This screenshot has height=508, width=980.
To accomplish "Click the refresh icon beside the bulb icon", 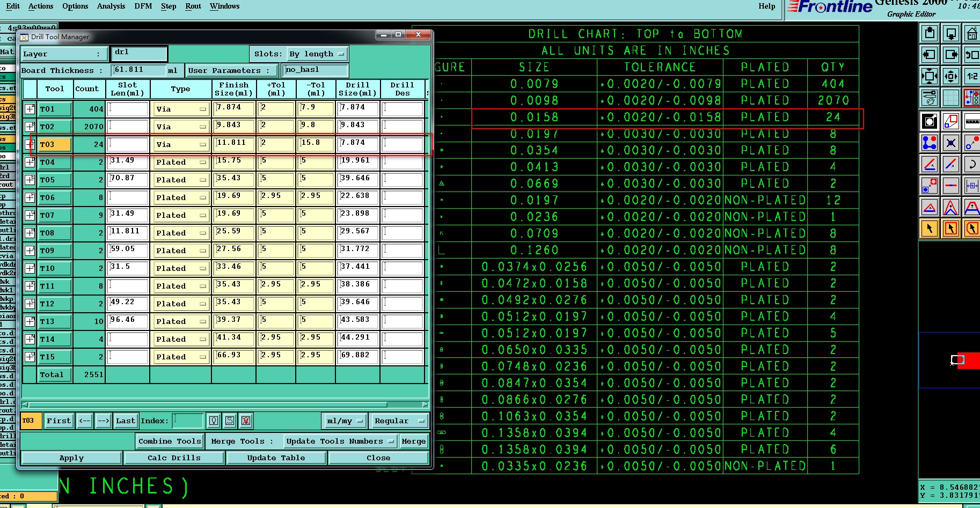I will (x=230, y=421).
